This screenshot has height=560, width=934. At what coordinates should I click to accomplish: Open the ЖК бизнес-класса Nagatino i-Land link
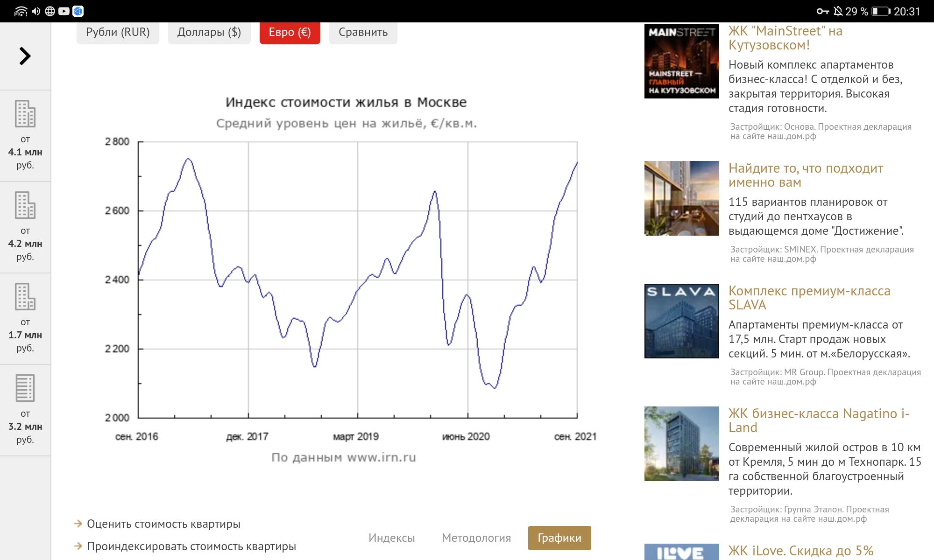pyautogui.click(x=819, y=420)
